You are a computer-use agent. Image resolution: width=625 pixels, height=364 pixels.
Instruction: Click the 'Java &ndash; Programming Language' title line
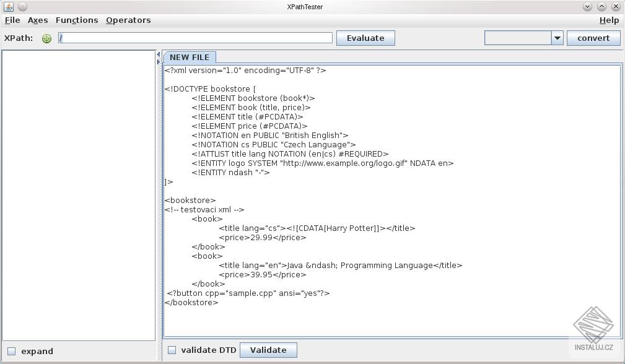point(341,266)
